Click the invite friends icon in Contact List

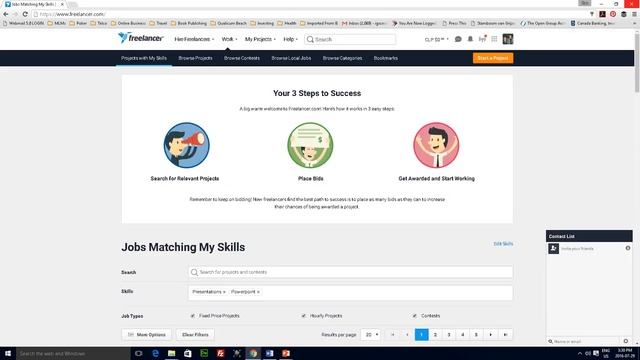coord(553,248)
